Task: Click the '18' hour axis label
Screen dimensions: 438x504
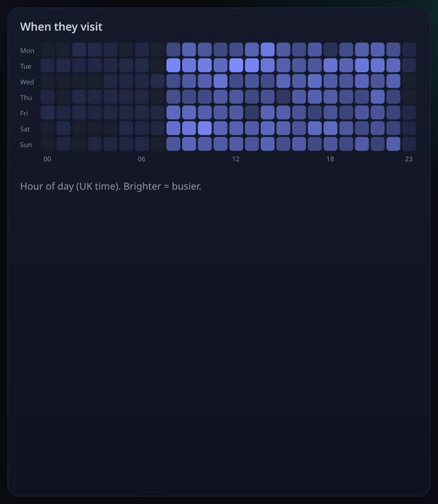Action: point(330,159)
